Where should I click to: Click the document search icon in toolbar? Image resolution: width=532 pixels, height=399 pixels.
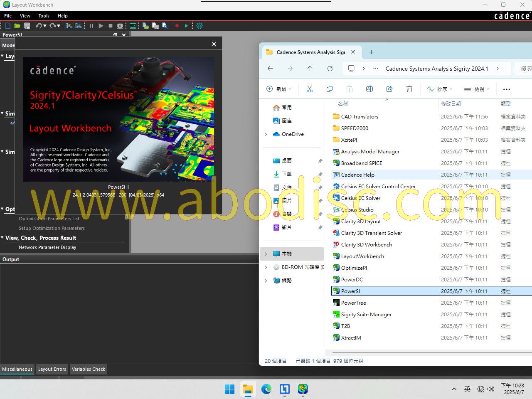(x=165, y=26)
